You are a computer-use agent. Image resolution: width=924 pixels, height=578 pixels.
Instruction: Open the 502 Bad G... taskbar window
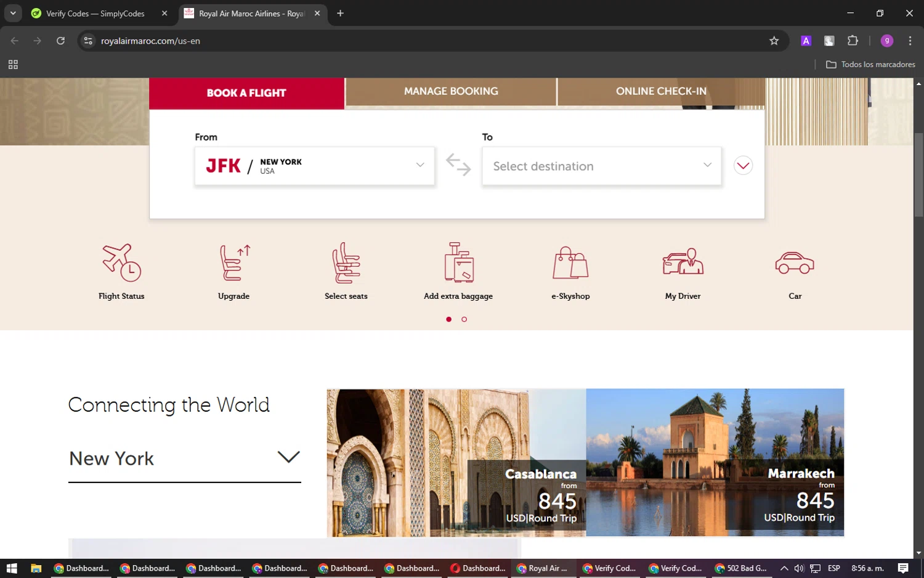[x=741, y=568]
